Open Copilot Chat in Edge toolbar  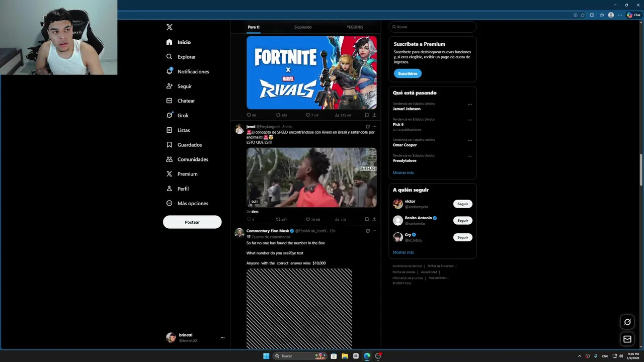[633, 15]
